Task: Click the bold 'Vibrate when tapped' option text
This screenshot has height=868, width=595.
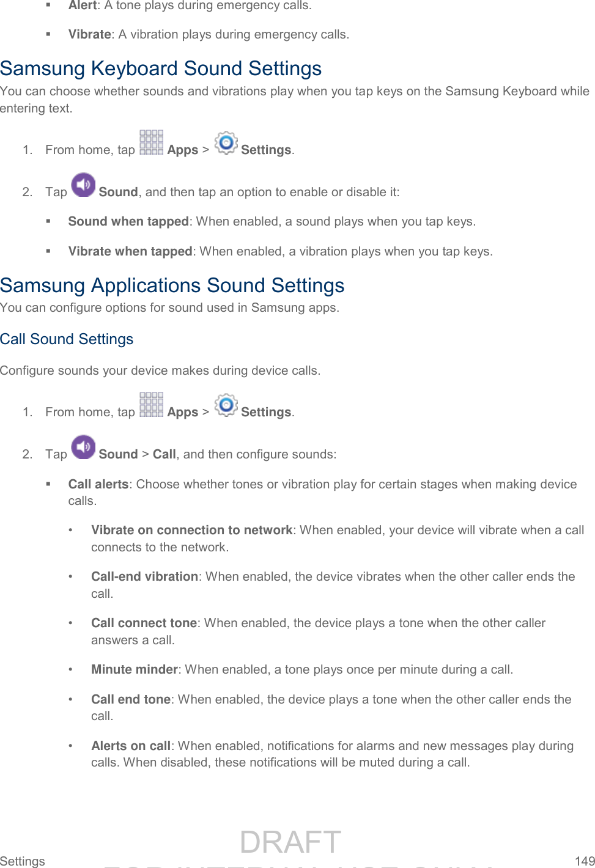Action: (130, 251)
